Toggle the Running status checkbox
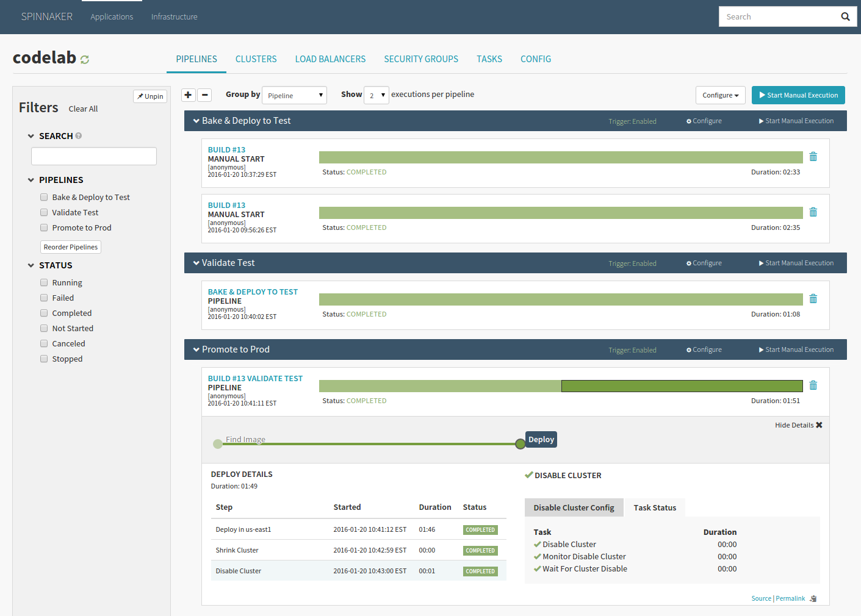This screenshot has width=861, height=616. point(44,282)
